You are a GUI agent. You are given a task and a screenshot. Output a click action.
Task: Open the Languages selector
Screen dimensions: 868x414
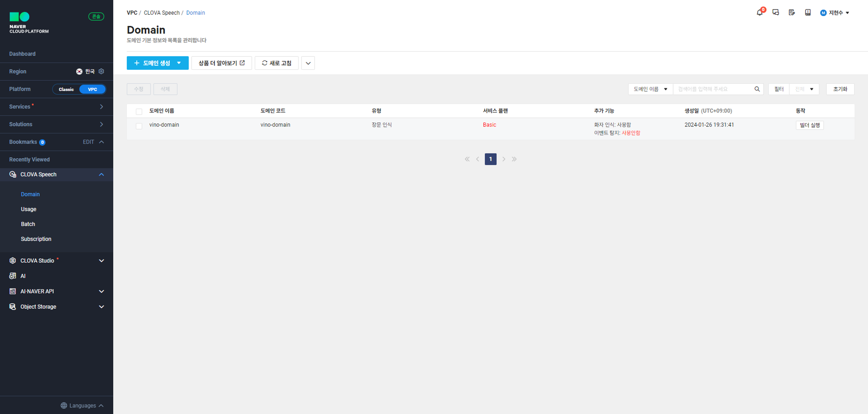pos(82,405)
